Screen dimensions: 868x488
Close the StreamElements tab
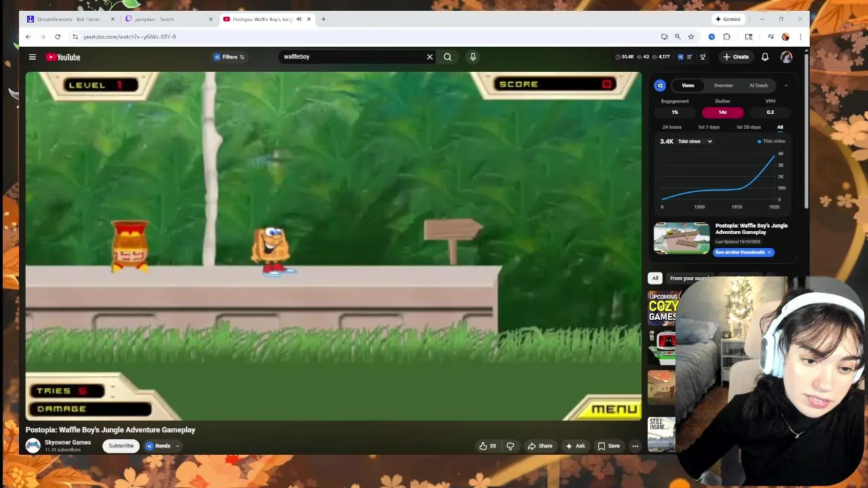[x=113, y=19]
